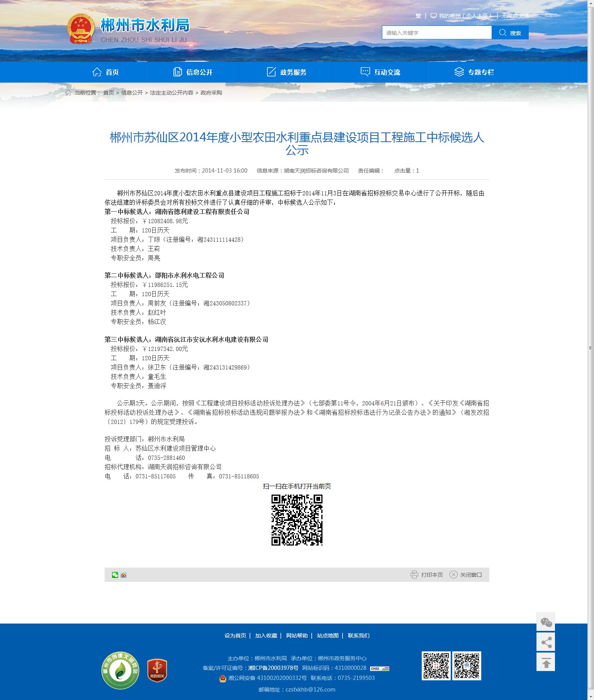Image resolution: width=594 pixels, height=700 pixels.
Task: Click the national emblem logo
Action: coord(81,29)
